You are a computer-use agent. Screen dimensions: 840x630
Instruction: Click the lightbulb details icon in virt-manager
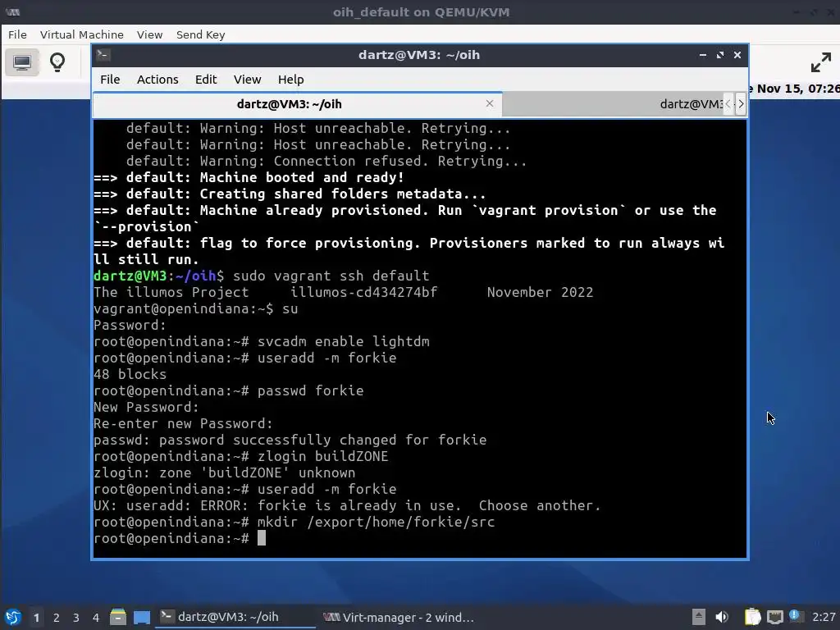point(57,62)
